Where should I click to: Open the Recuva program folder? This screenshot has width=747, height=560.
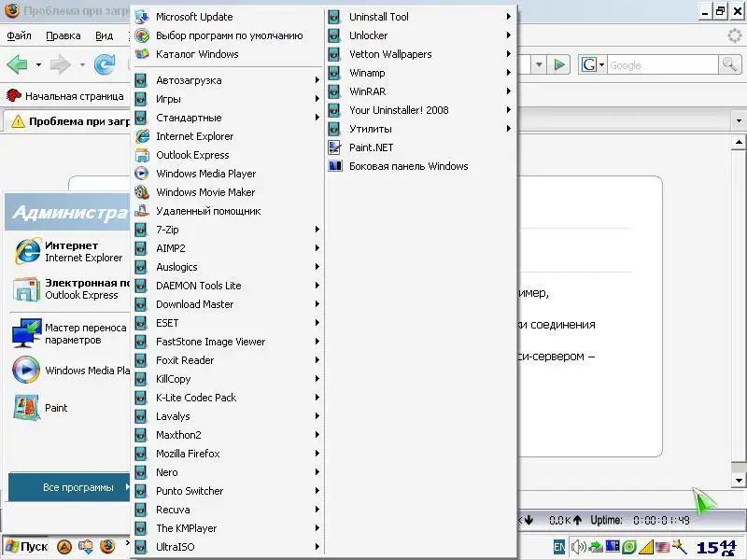(228, 509)
